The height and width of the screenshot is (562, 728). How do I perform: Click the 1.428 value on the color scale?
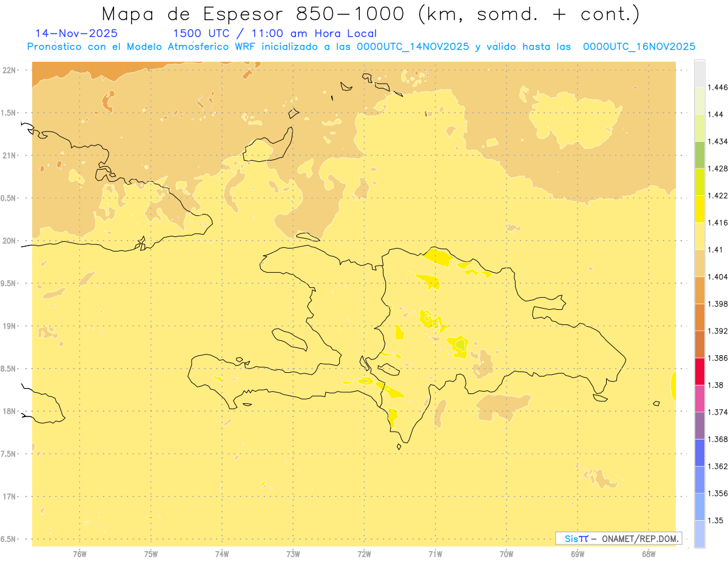[718, 169]
